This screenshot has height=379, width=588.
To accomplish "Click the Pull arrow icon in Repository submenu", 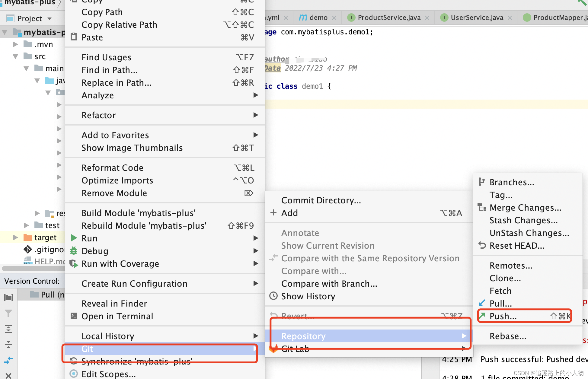I will tap(482, 303).
